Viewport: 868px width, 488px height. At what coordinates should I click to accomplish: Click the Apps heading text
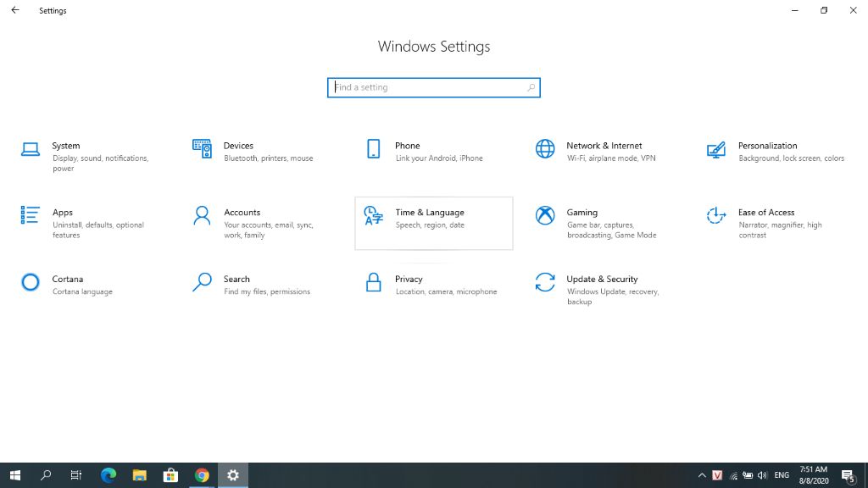[x=63, y=213]
